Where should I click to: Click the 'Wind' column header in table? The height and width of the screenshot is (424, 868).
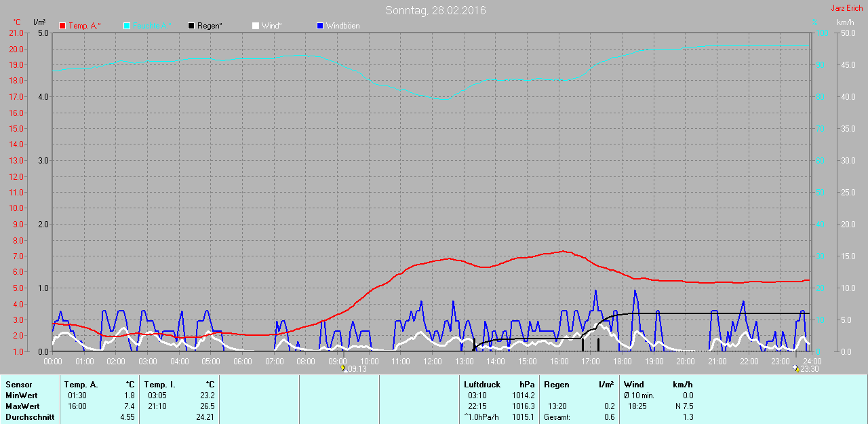point(634,385)
